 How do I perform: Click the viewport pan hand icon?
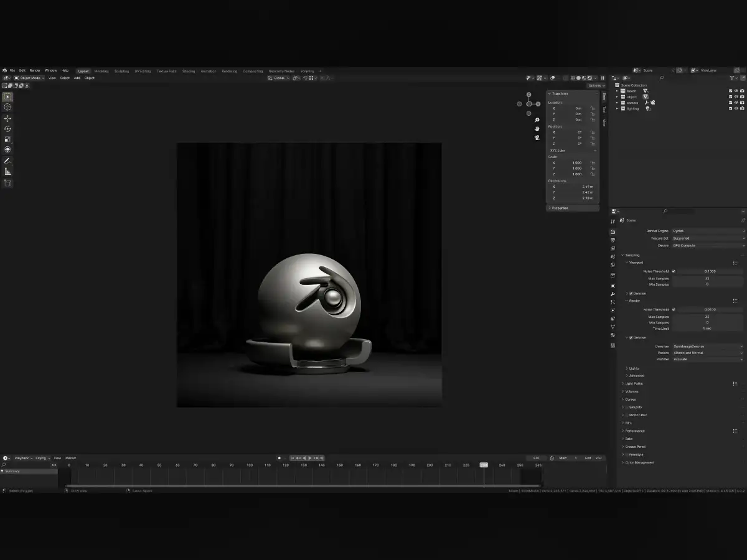click(x=537, y=129)
